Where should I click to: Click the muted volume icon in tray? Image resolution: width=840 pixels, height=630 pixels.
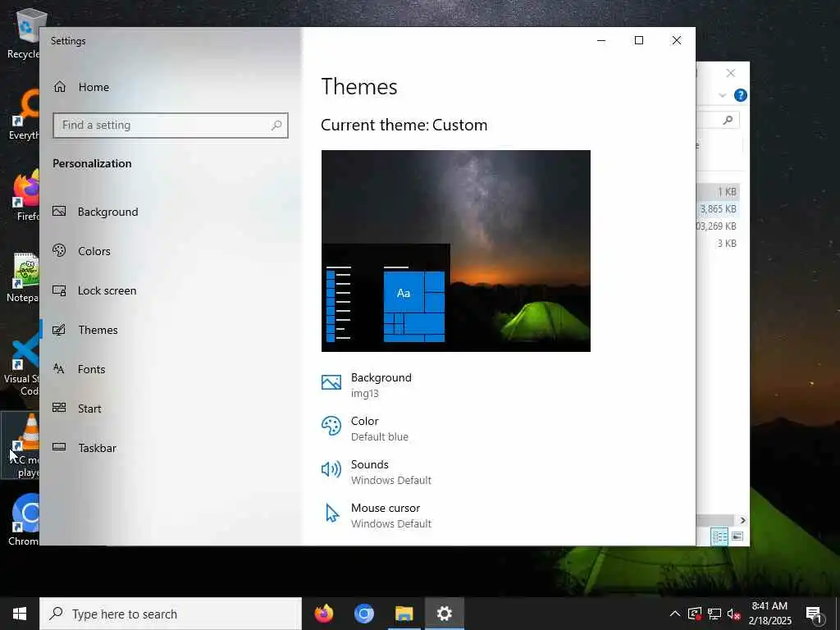[734, 614]
